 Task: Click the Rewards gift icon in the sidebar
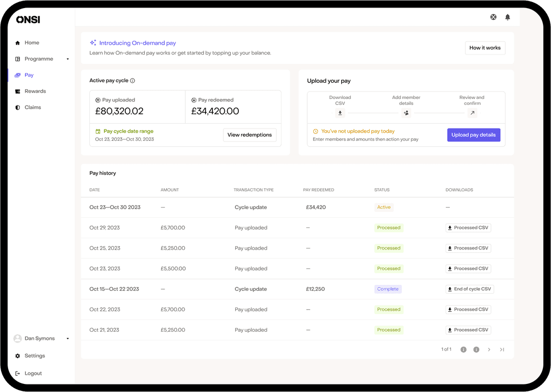(18, 91)
